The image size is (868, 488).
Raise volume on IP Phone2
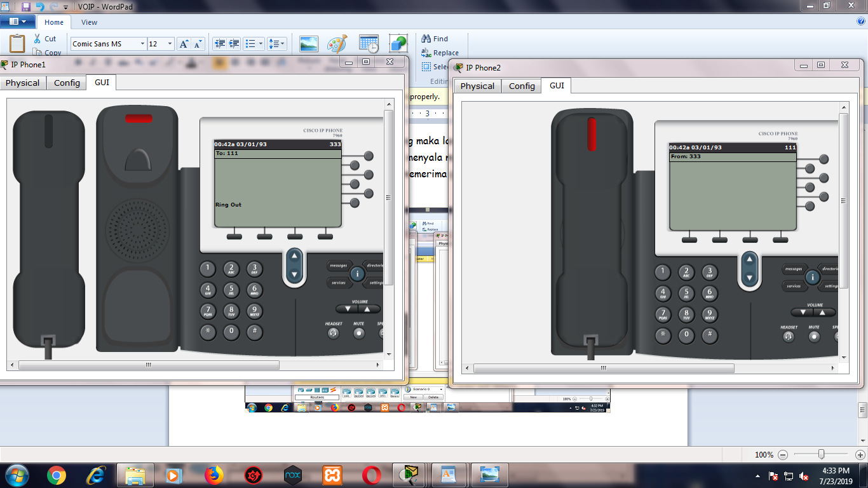tap(823, 313)
